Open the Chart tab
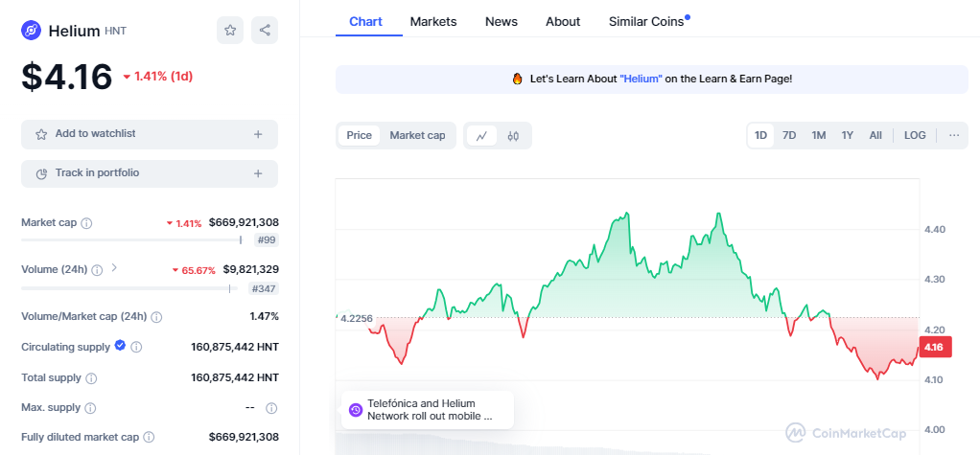The image size is (980, 455). pyautogui.click(x=365, y=22)
